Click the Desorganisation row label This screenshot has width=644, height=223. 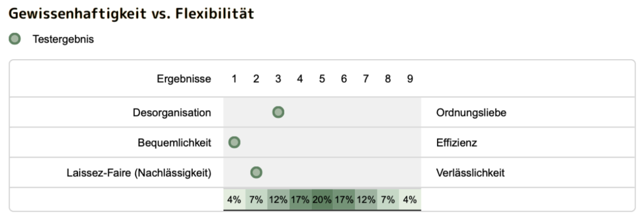point(172,113)
